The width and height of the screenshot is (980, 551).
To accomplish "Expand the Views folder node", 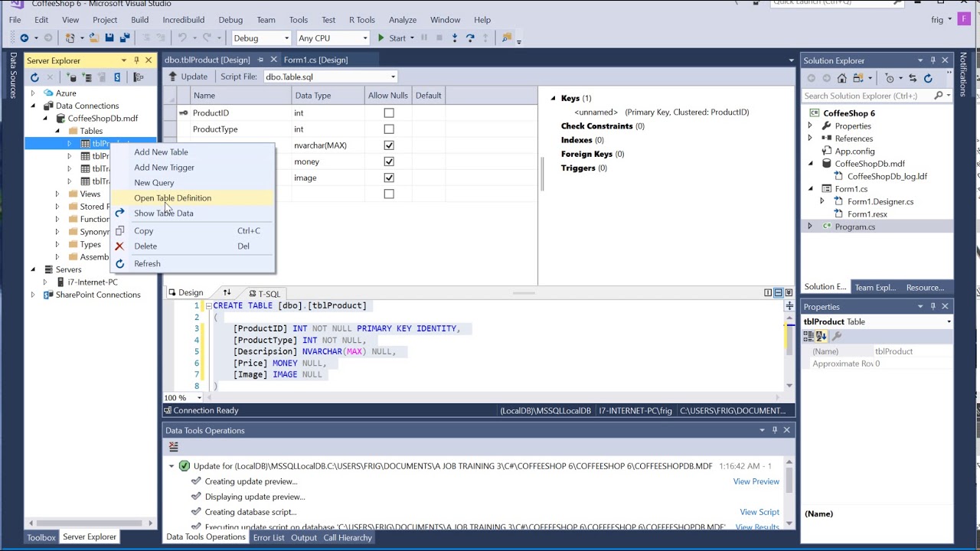I will (57, 194).
